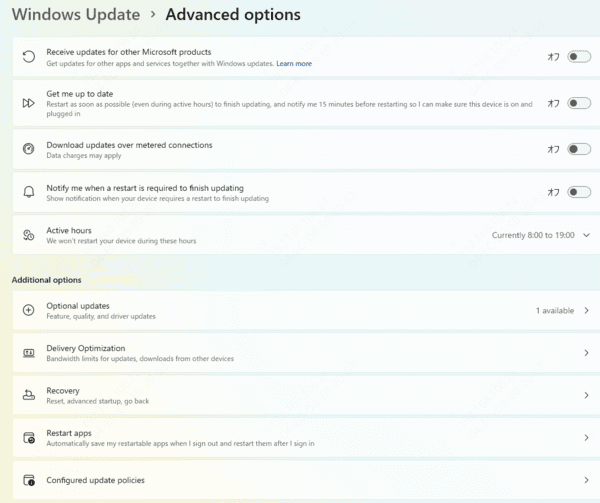The image size is (600, 503).
Task: Open the Learn more link
Action: coord(294,63)
